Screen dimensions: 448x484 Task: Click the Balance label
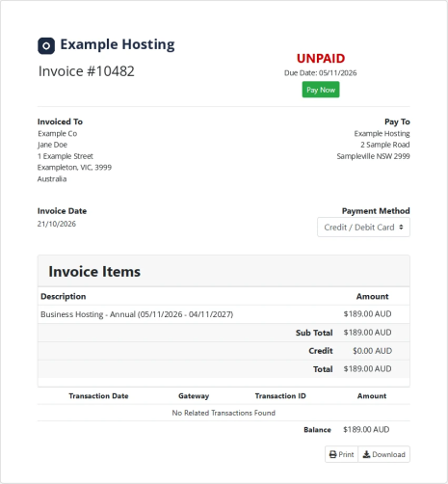click(x=317, y=430)
